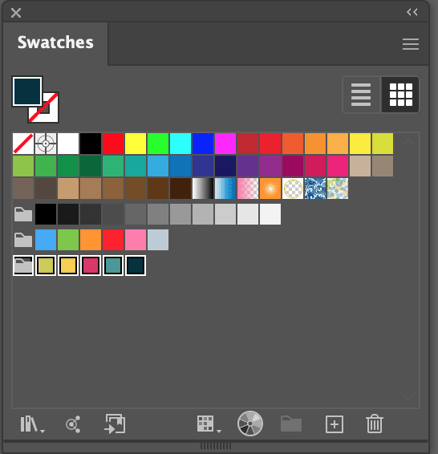Open Swatch Options color wheel icon
This screenshot has width=438, height=454.
250,424
